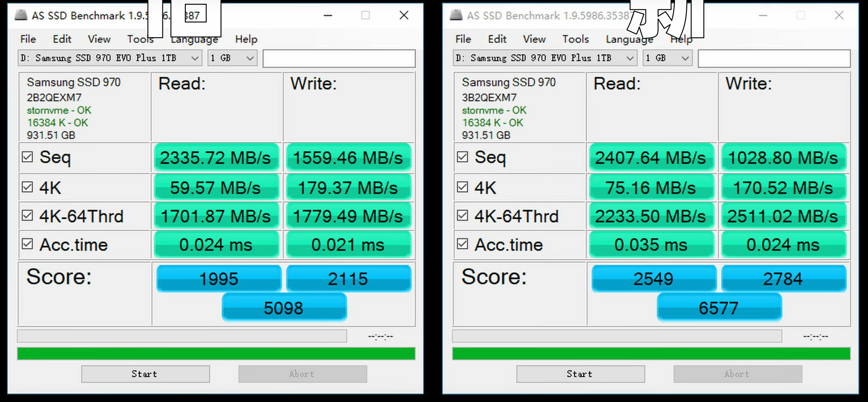
Task: Open the Tools menu in right window
Action: click(x=575, y=39)
